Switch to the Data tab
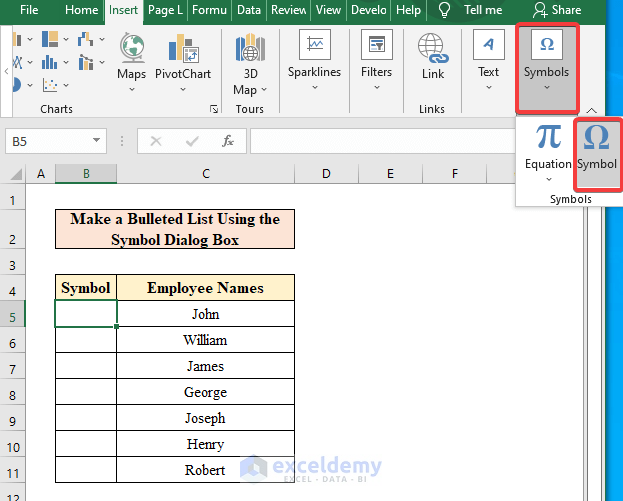This screenshot has height=501, width=623. point(249,10)
